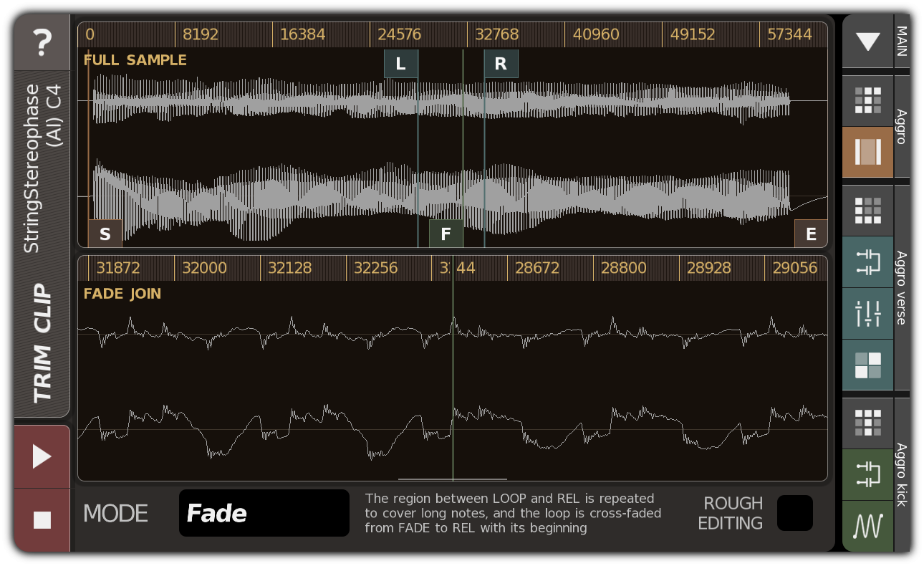Open the dropdown arrow next to MAIN
This screenshot has width=924, height=566.
[867, 42]
